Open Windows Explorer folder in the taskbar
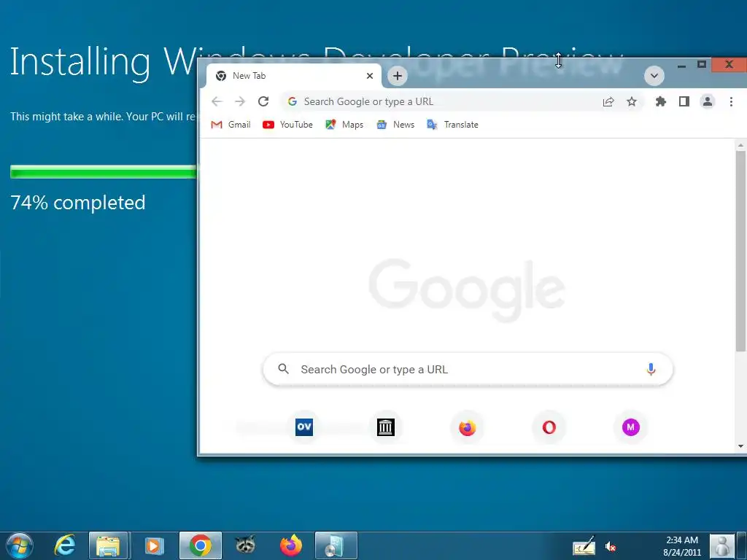Image resolution: width=747 pixels, height=560 pixels. point(108,545)
